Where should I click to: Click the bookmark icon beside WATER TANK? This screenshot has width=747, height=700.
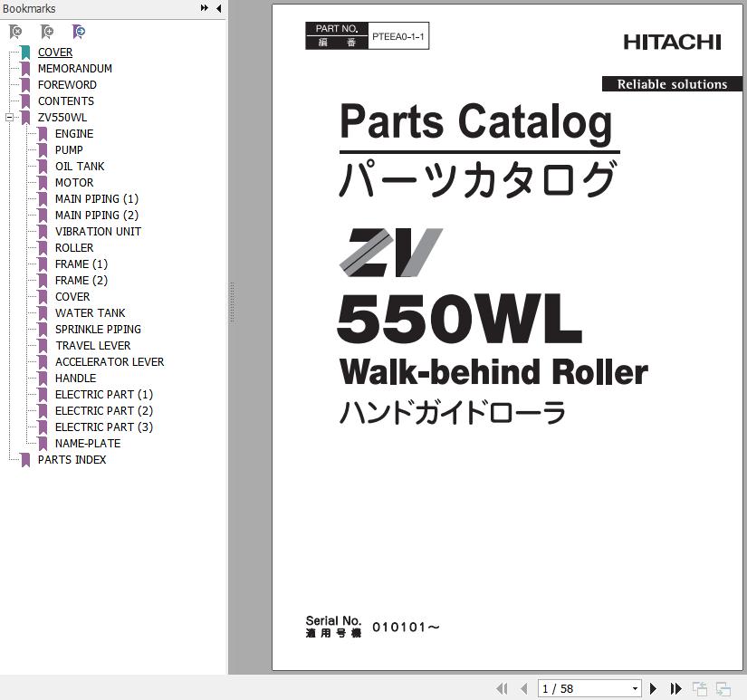(x=43, y=313)
